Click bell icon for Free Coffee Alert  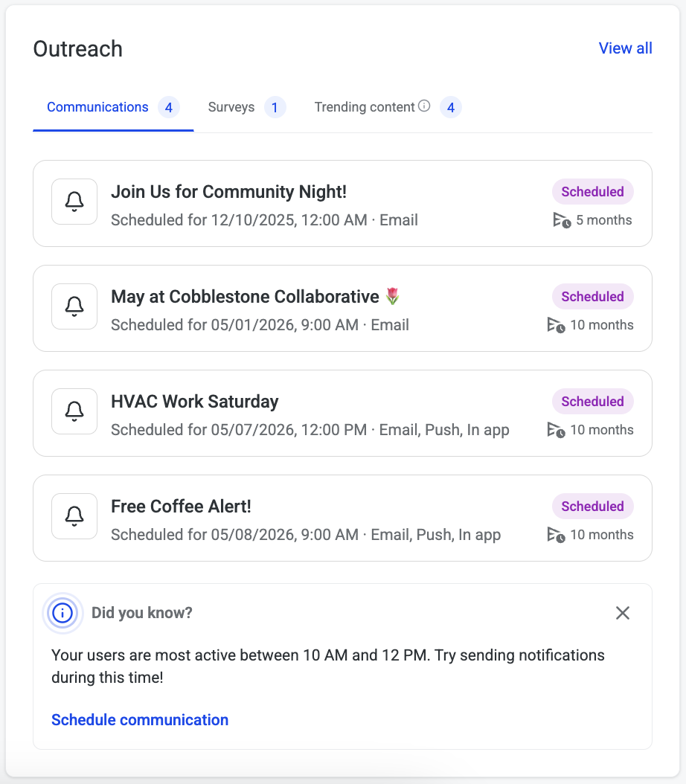click(x=74, y=516)
